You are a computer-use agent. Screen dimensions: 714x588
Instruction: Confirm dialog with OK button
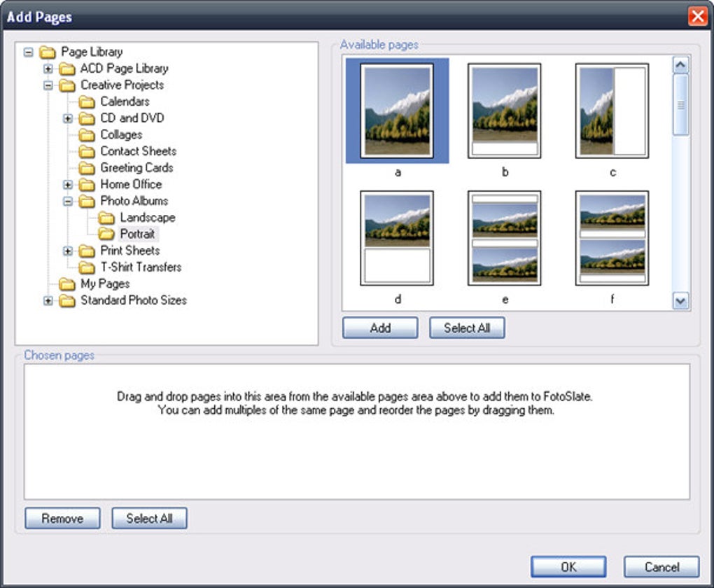point(568,567)
